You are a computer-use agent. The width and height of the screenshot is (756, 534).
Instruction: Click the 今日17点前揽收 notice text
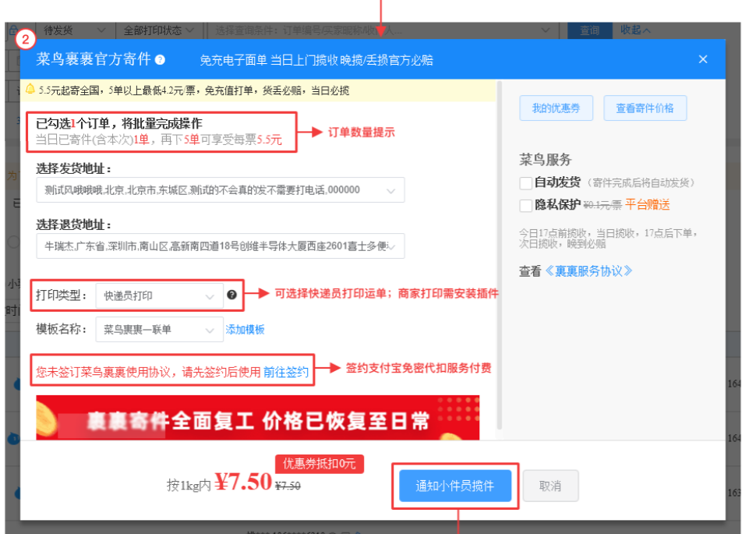click(609, 239)
